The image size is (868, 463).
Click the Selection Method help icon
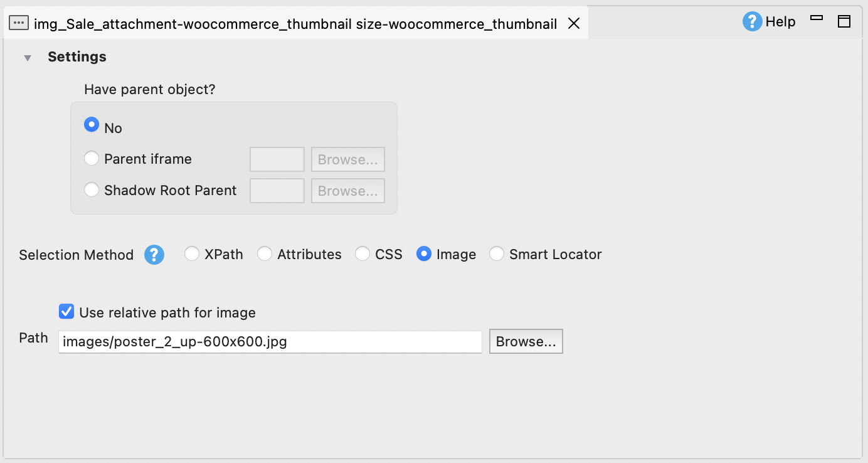(154, 255)
